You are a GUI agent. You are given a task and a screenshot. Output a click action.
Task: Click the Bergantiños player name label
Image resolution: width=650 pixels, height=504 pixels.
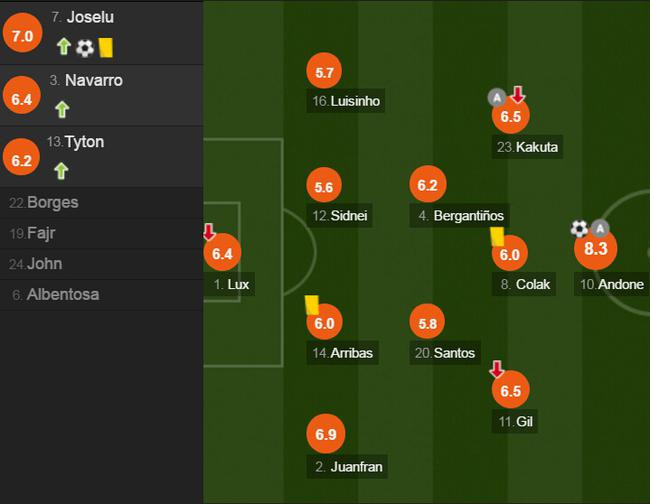coord(462,216)
